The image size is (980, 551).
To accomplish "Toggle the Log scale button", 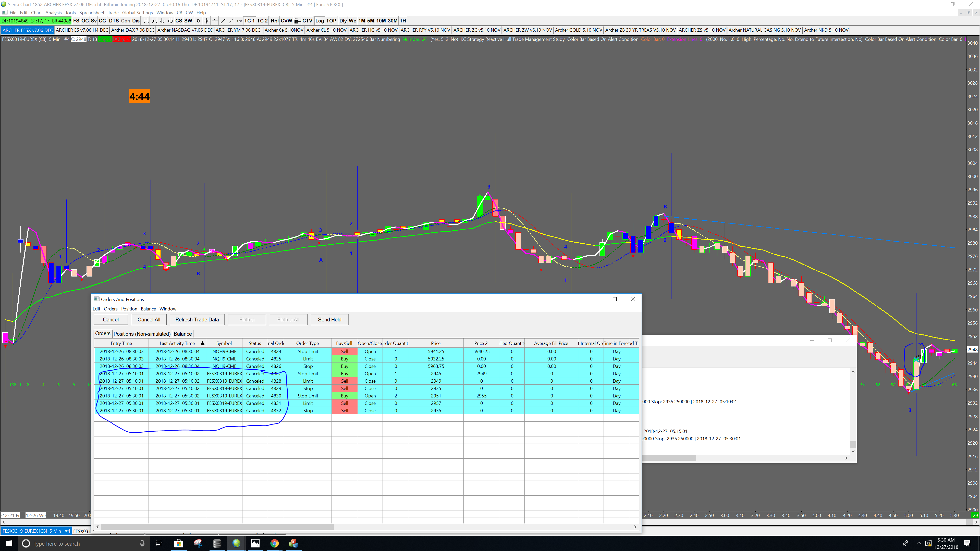I will [x=320, y=21].
